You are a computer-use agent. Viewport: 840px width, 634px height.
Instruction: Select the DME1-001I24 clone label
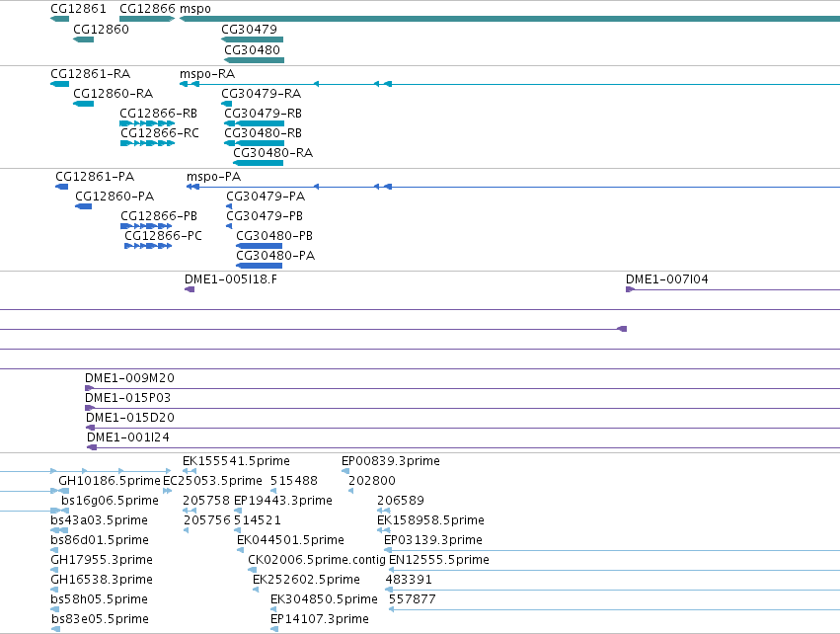128,437
